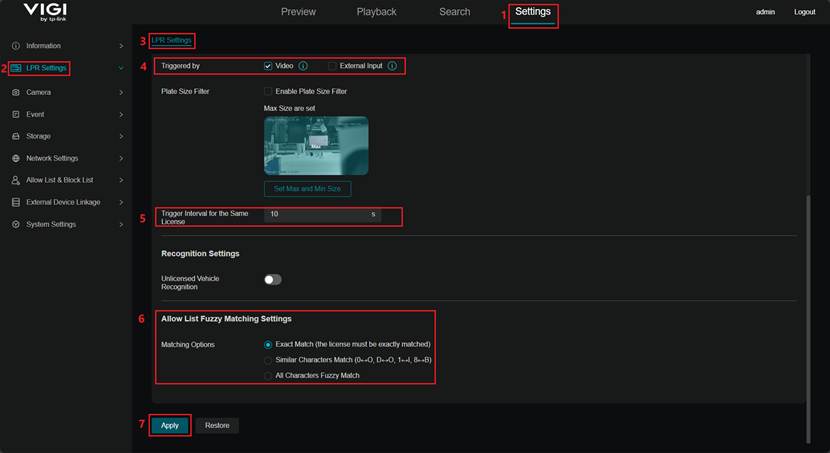
Task: Click the Storage sidebar icon
Action: tap(16, 136)
